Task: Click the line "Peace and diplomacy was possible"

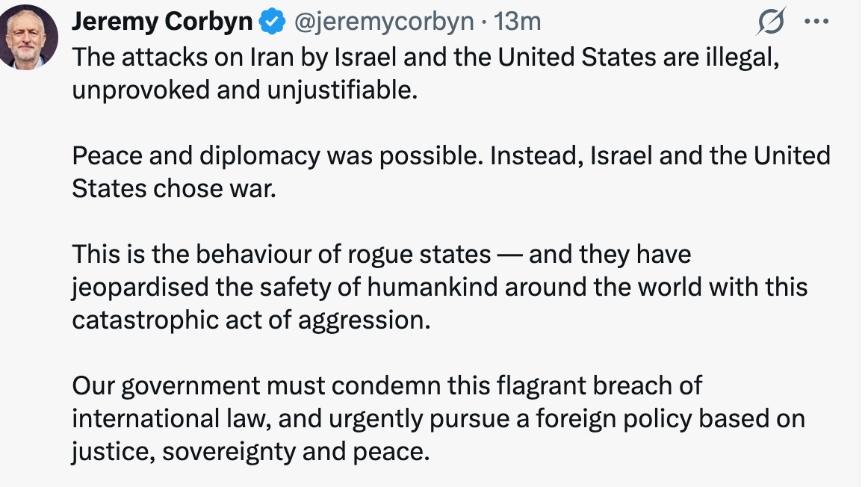Action: click(451, 155)
